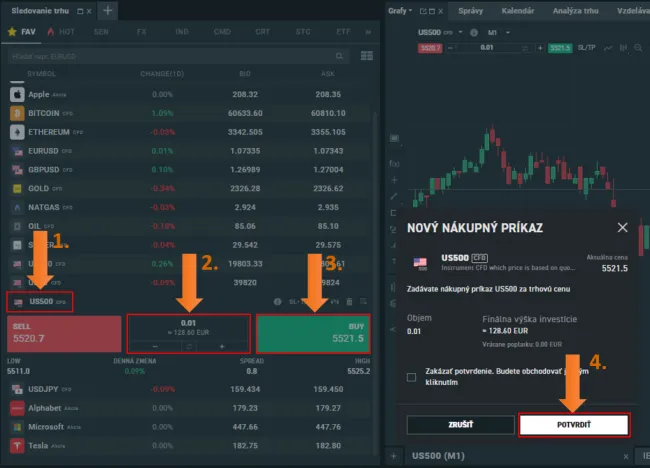Add a new tab with the plus icon
This screenshot has width=650, height=468.
click(x=108, y=11)
